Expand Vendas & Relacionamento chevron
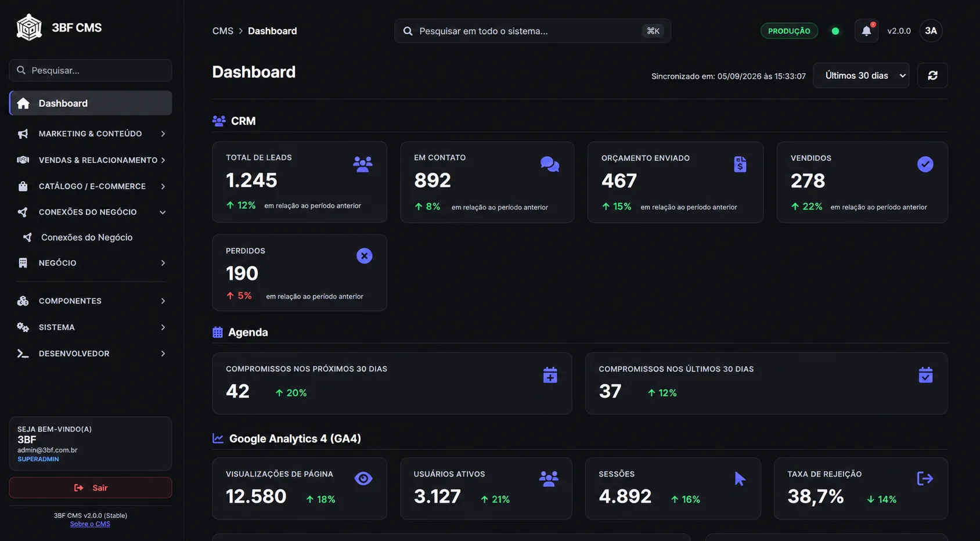 click(x=163, y=160)
